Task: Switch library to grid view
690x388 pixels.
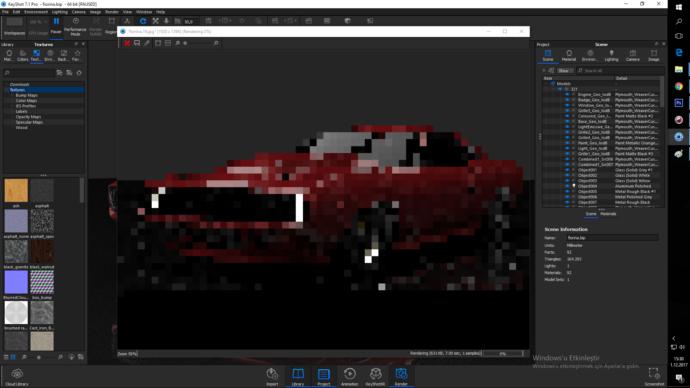Action: 13,357
